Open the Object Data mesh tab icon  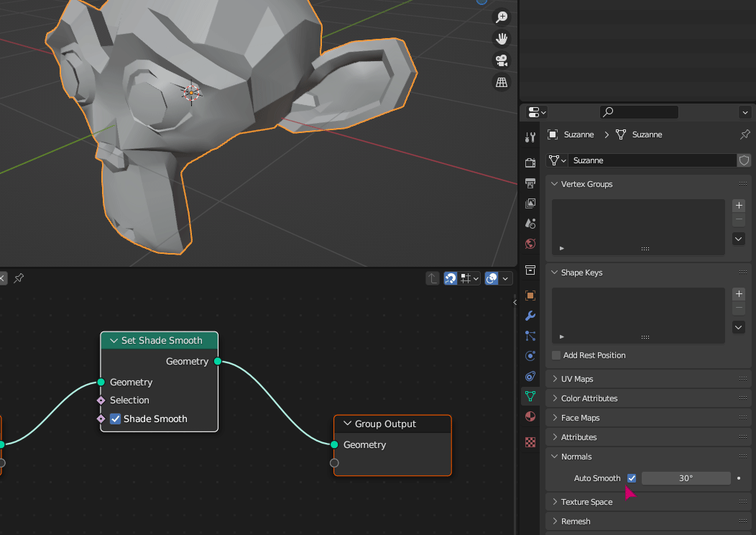[530, 396]
